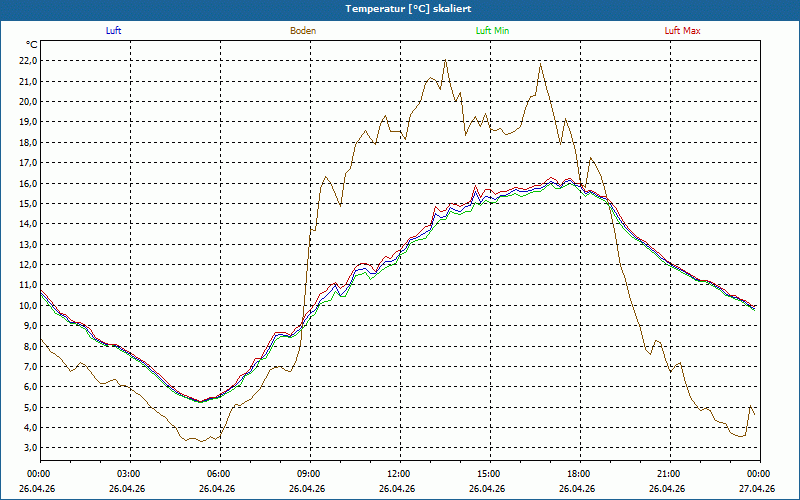Click the '09:00' time axis label

tap(311, 474)
